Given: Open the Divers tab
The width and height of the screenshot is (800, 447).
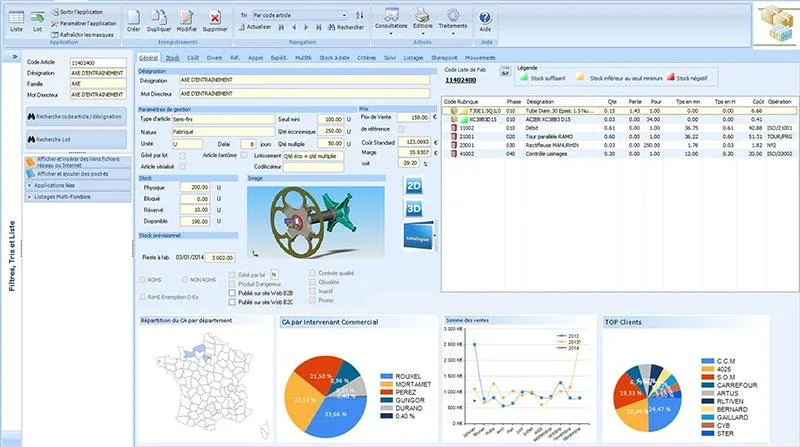Looking at the screenshot, I should 214,58.
